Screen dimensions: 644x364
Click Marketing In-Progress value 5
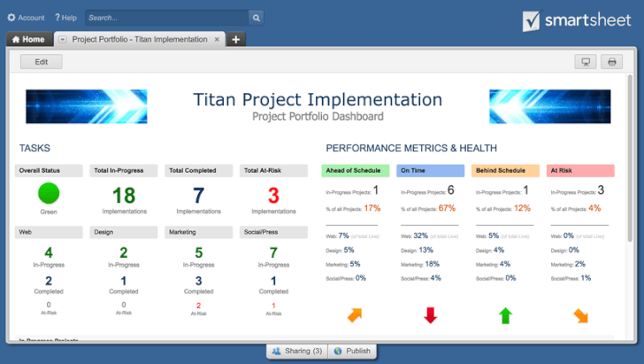click(x=198, y=252)
